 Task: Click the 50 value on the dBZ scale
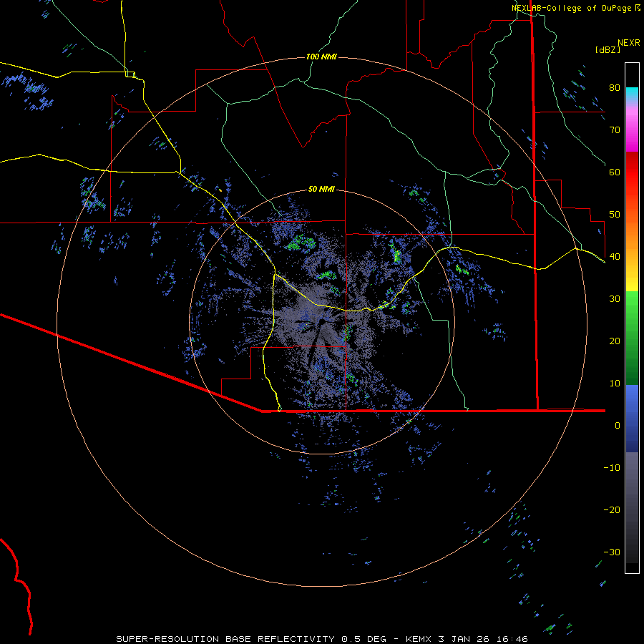click(x=615, y=215)
